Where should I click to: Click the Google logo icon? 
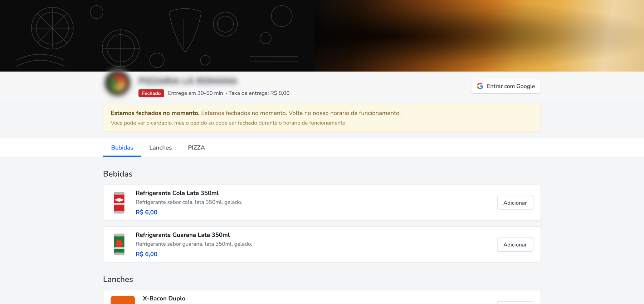click(x=480, y=86)
